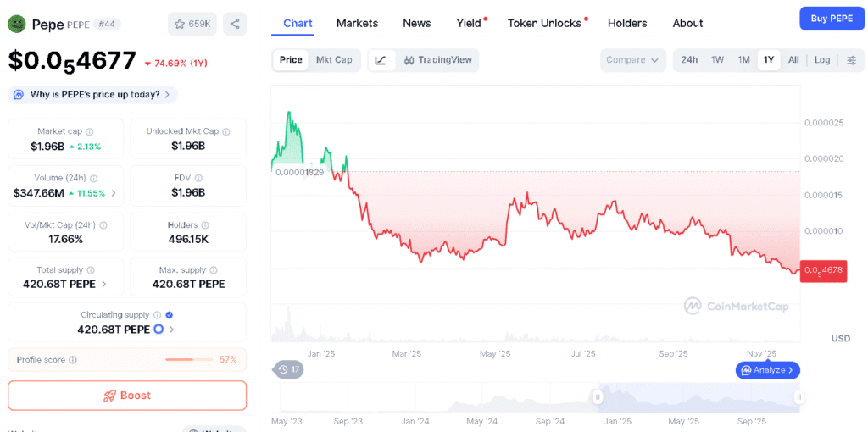Open Max. supply info icon

click(x=213, y=270)
